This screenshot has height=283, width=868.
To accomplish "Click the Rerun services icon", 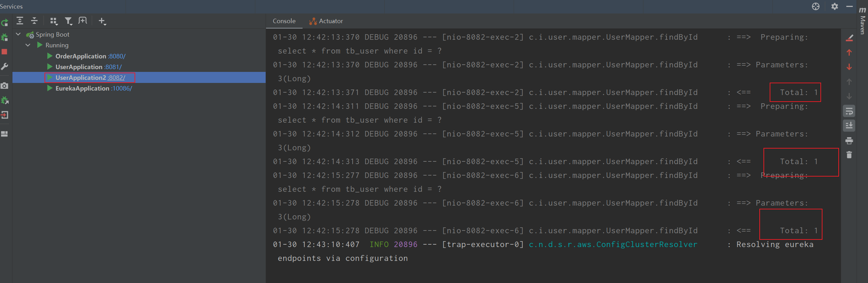I will [4, 23].
